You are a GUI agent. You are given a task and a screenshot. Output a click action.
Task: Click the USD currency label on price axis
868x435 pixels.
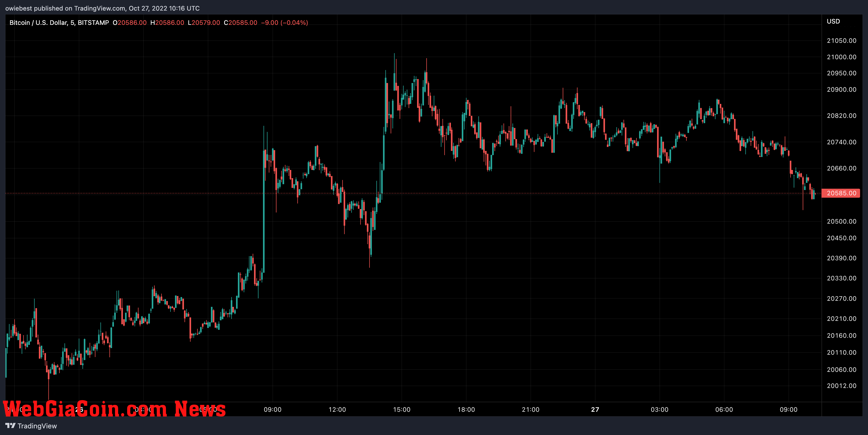[833, 21]
